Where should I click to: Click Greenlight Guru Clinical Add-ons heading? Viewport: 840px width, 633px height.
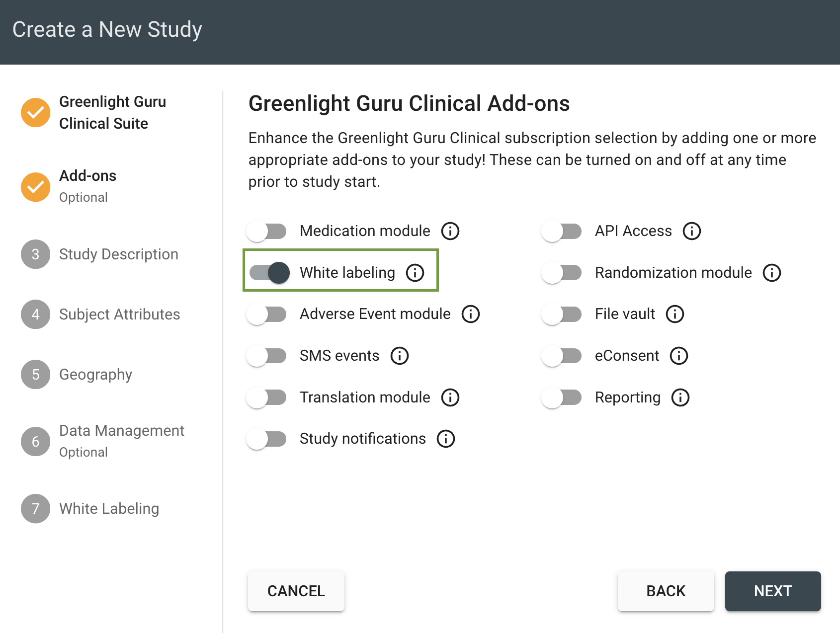click(x=409, y=104)
